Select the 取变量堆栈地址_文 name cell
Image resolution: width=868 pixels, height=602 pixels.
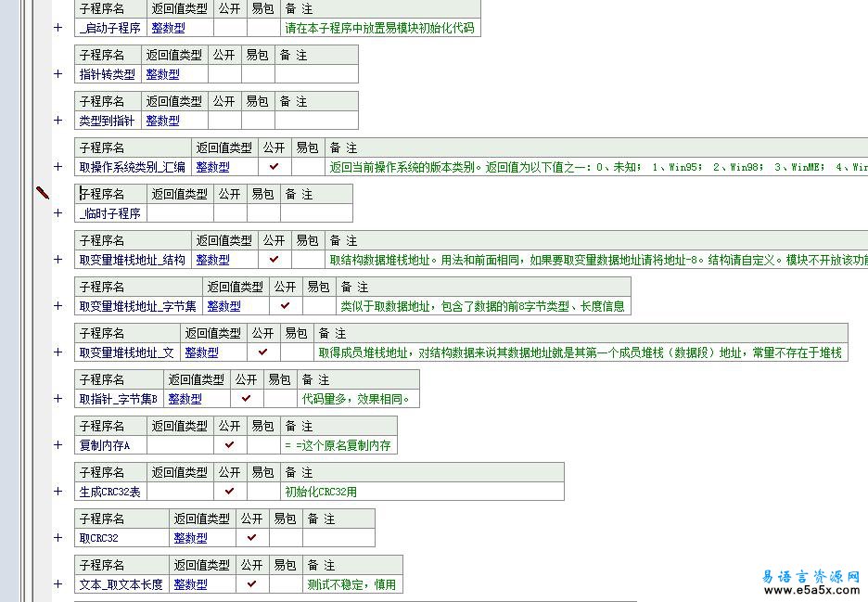tap(127, 352)
